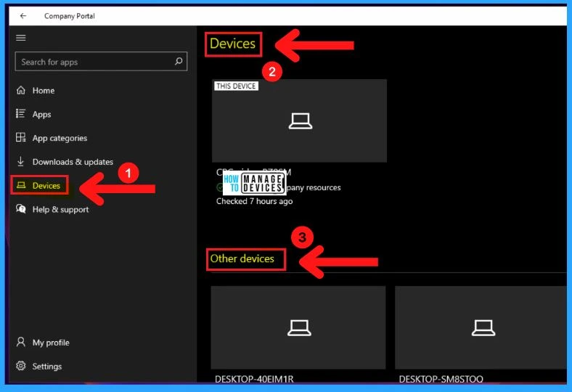Viewport: 572px width, 392px height.
Task: Open Downloads & updates section
Action: point(73,162)
